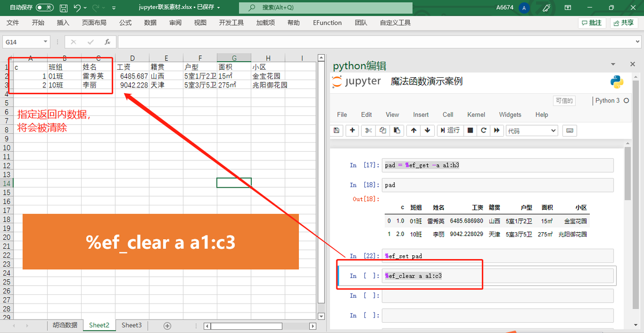Select cell containing 雷秀英
644x333 pixels.
(98, 76)
